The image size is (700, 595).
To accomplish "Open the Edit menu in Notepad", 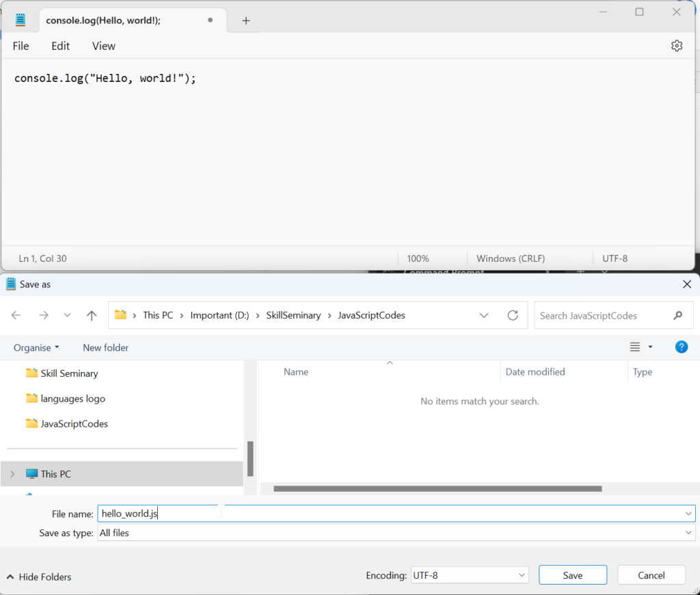I will 60,46.
